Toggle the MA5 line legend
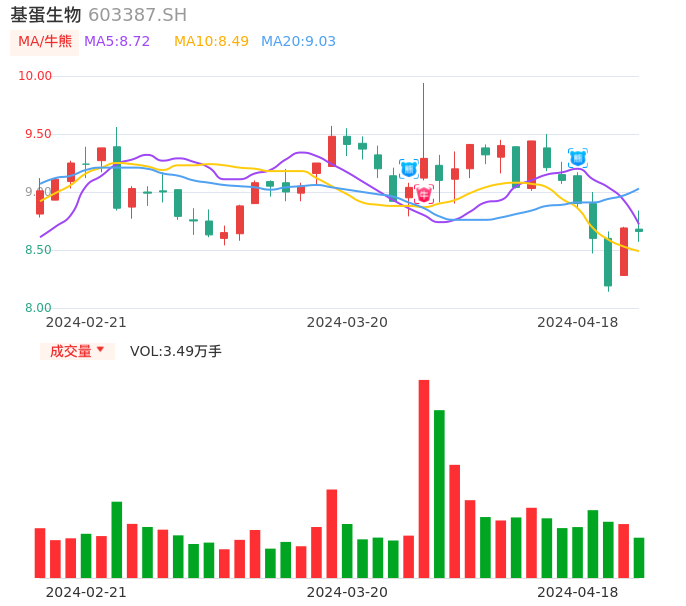 (x=117, y=42)
